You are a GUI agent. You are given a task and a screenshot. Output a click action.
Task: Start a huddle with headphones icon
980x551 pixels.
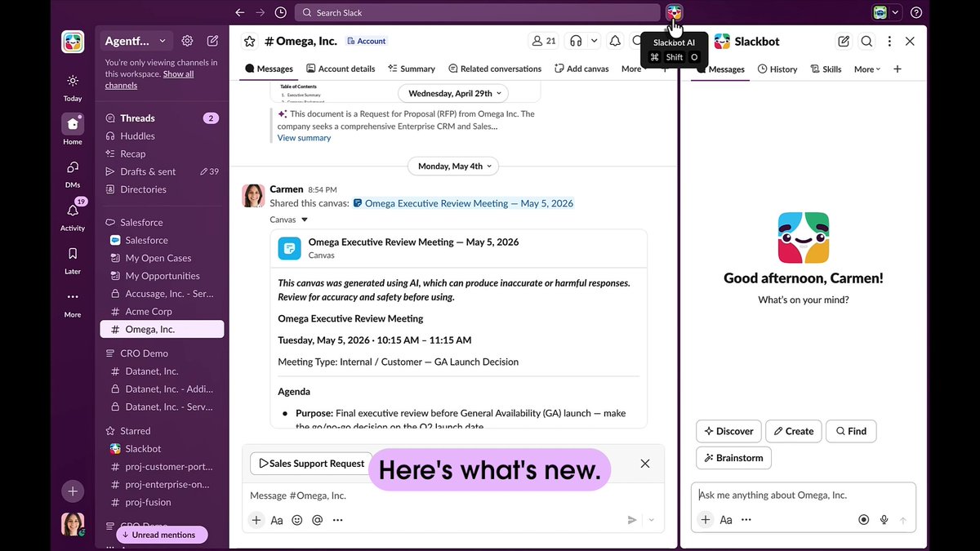click(x=576, y=41)
